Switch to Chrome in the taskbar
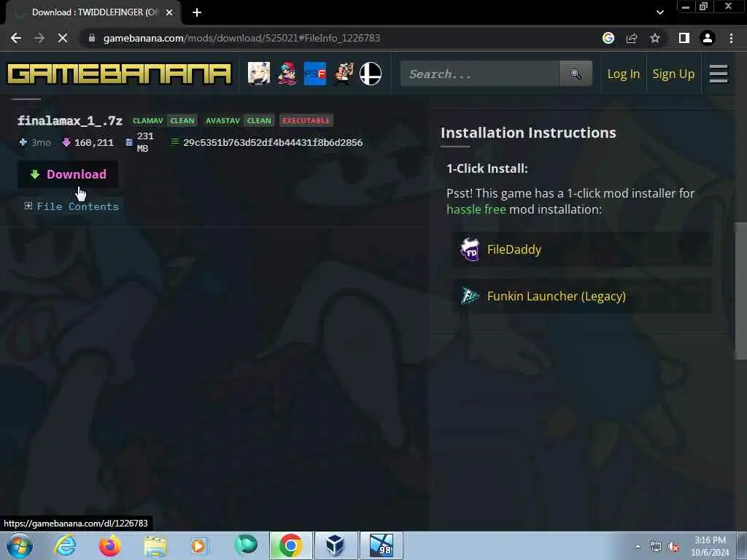 [290, 545]
